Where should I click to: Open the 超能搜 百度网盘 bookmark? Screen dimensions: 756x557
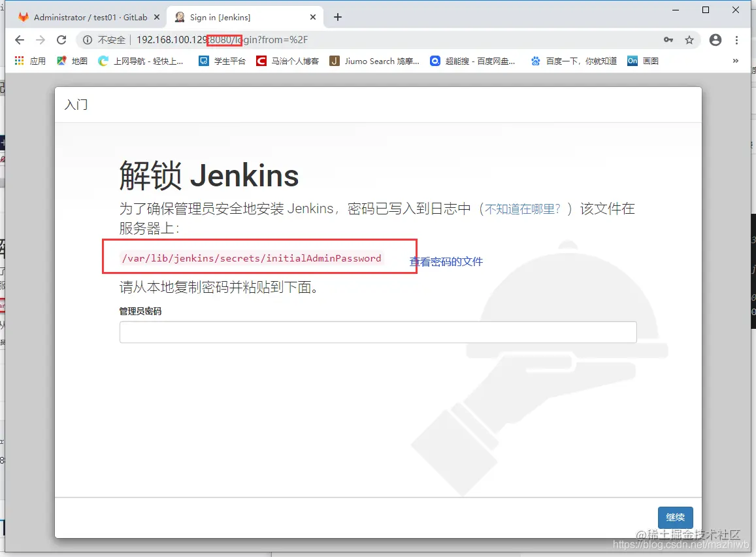click(x=473, y=61)
